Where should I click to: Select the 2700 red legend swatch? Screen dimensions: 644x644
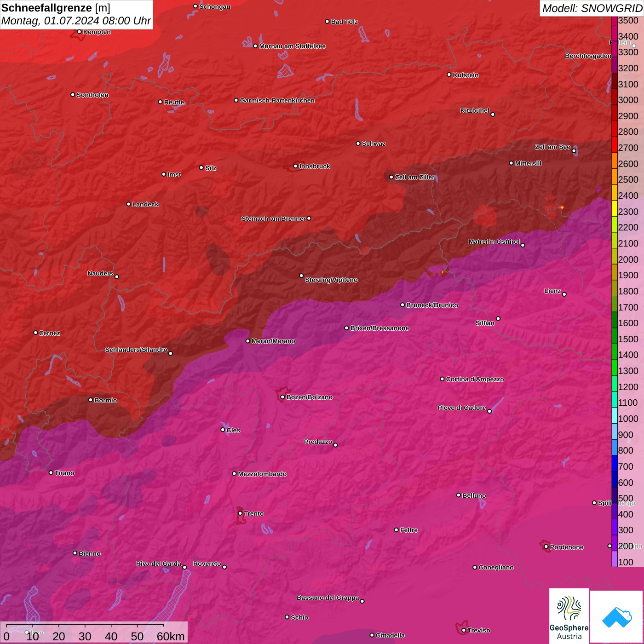pyautogui.click(x=615, y=144)
